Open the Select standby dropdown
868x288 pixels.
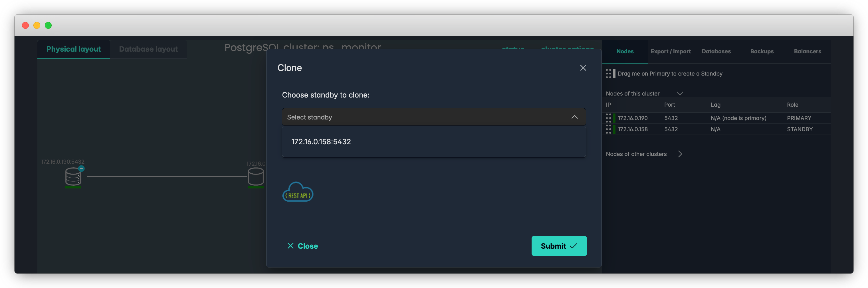tap(434, 117)
